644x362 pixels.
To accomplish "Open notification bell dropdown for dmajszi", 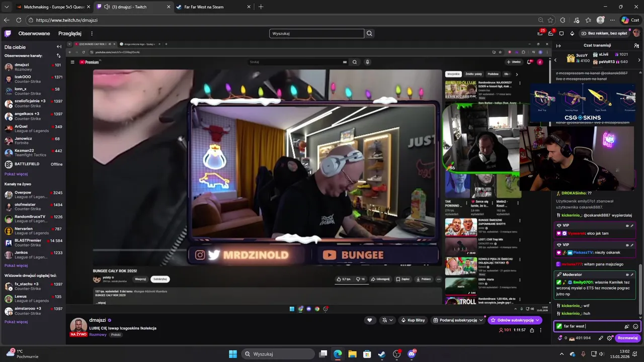I will click(387, 320).
